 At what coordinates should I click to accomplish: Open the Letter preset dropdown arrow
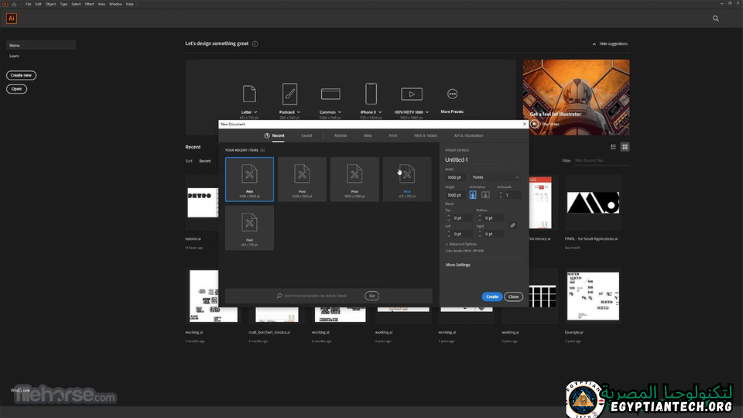coord(255,112)
